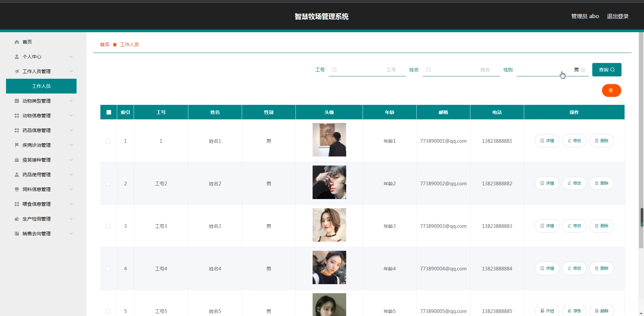Click 删除 for 姓名2 row
Image resolution: width=644 pixels, height=316 pixels.
click(x=601, y=183)
